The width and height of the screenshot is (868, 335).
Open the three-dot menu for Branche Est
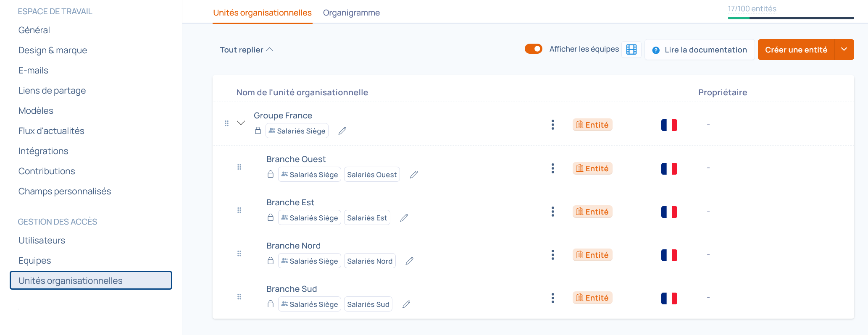[552, 212]
